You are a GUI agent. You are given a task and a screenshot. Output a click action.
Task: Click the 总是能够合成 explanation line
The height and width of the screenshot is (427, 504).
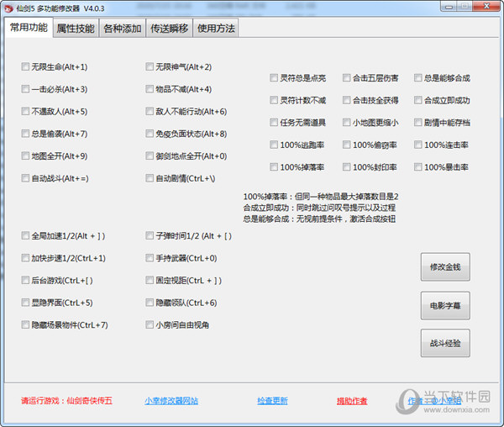click(x=319, y=219)
